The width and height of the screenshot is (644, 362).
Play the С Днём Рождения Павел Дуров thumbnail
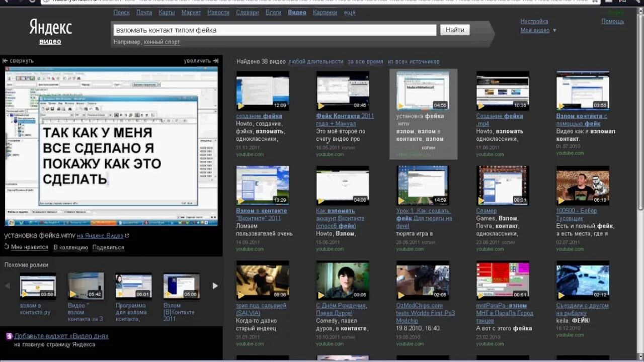pyautogui.click(x=343, y=280)
